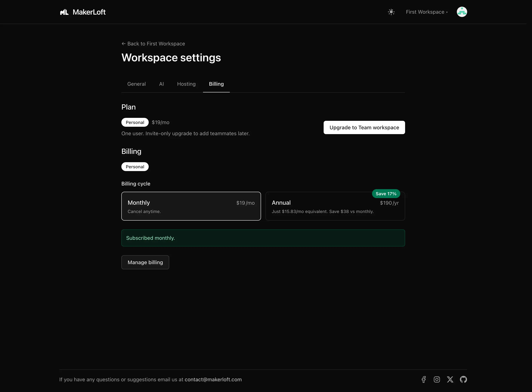The image size is (532, 392).
Task: Click the MakerLoft logo icon
Action: click(64, 12)
